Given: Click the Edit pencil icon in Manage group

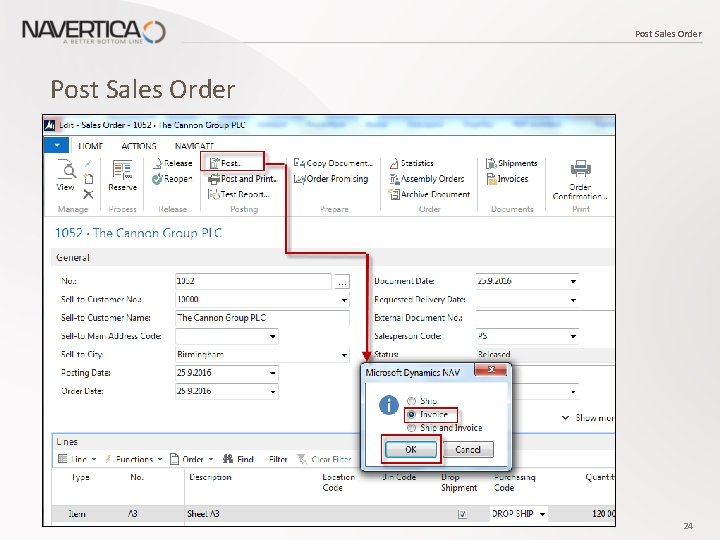Looking at the screenshot, I should pyautogui.click(x=88, y=163).
